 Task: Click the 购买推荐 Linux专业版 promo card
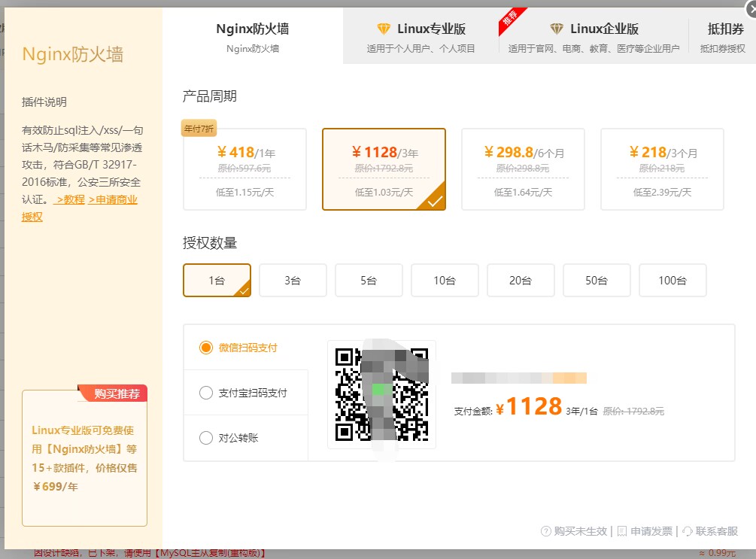pos(84,458)
